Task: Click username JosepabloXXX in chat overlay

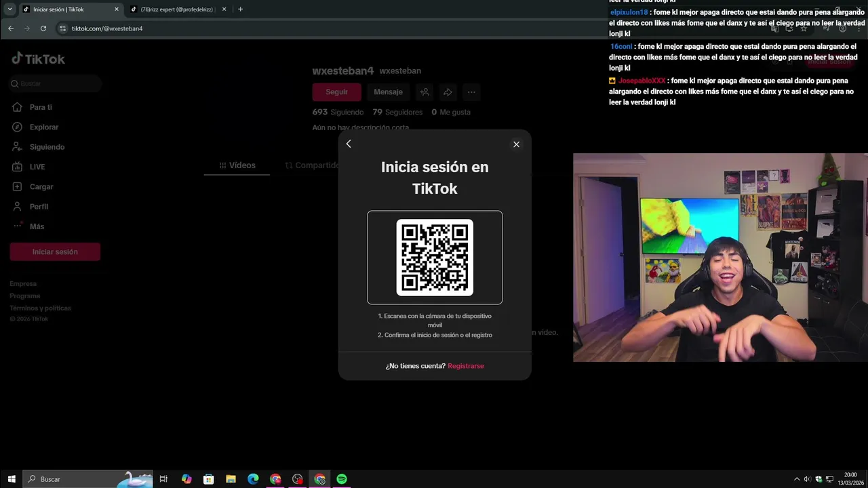Action: (642, 81)
